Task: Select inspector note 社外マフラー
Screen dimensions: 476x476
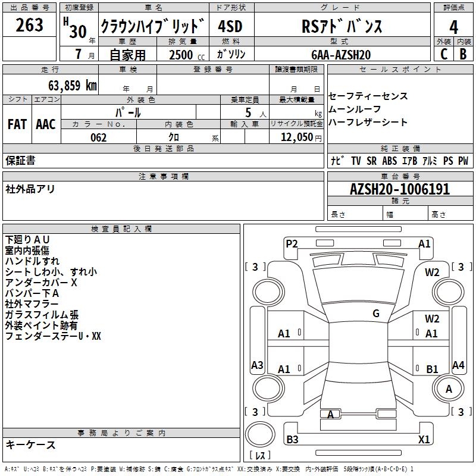Action: [32, 304]
